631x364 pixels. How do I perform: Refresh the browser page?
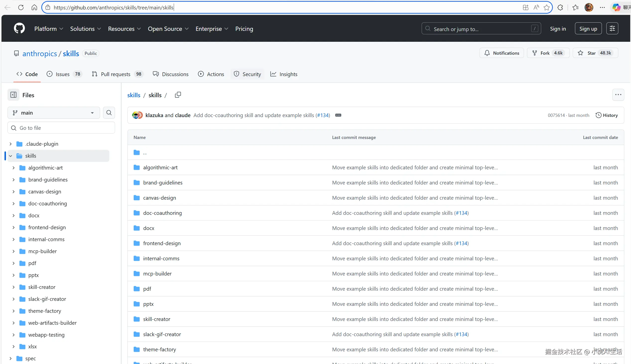pos(21,7)
